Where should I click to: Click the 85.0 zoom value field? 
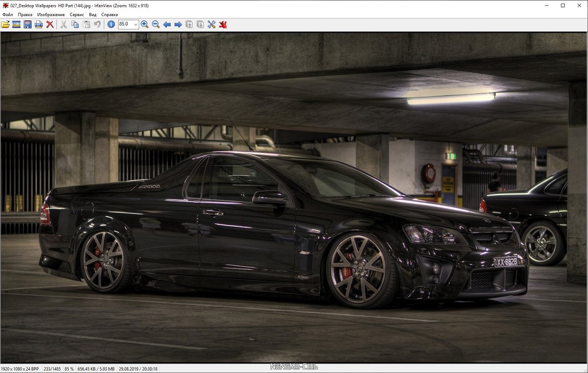click(125, 25)
